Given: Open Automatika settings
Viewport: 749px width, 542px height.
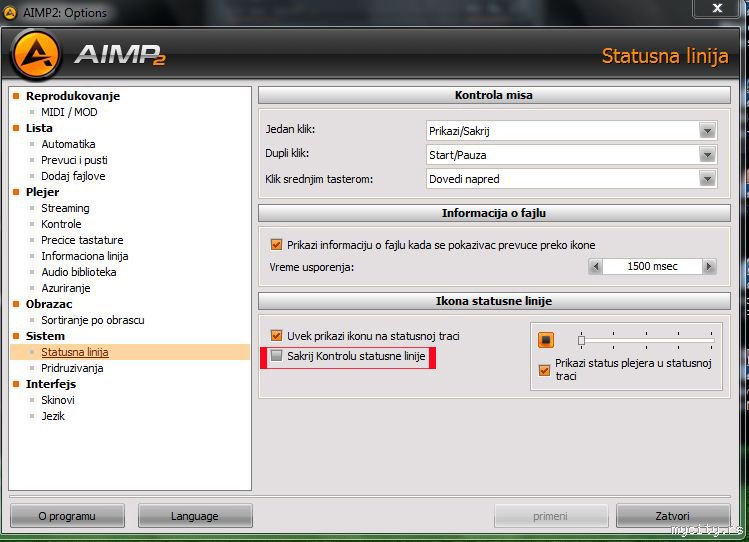Looking at the screenshot, I should point(68,144).
